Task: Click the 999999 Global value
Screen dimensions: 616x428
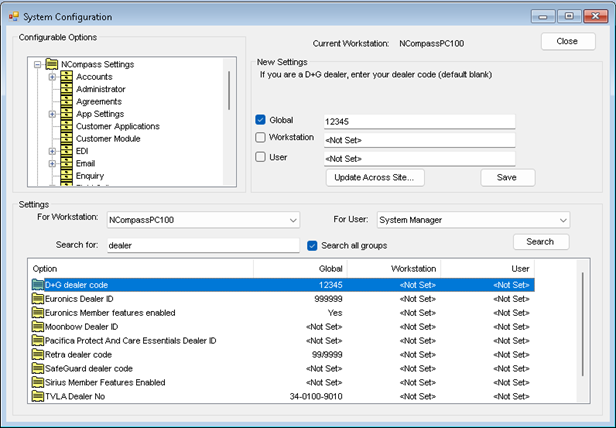Action: point(328,299)
